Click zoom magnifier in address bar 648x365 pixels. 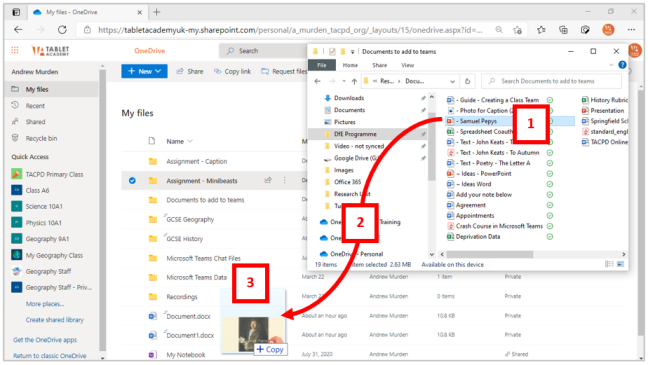pyautogui.click(x=499, y=30)
